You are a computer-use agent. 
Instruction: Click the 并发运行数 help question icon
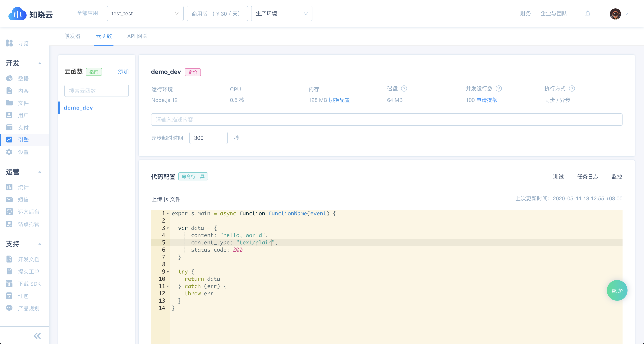[499, 89]
